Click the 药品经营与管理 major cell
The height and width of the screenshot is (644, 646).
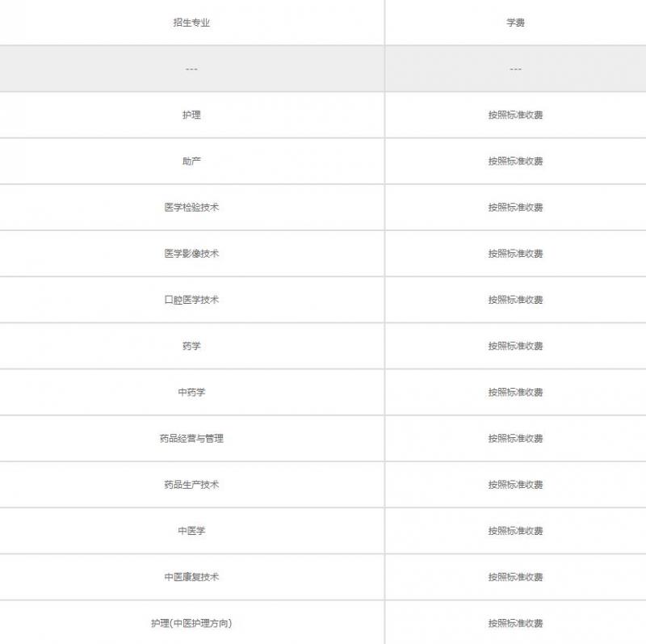coord(191,438)
